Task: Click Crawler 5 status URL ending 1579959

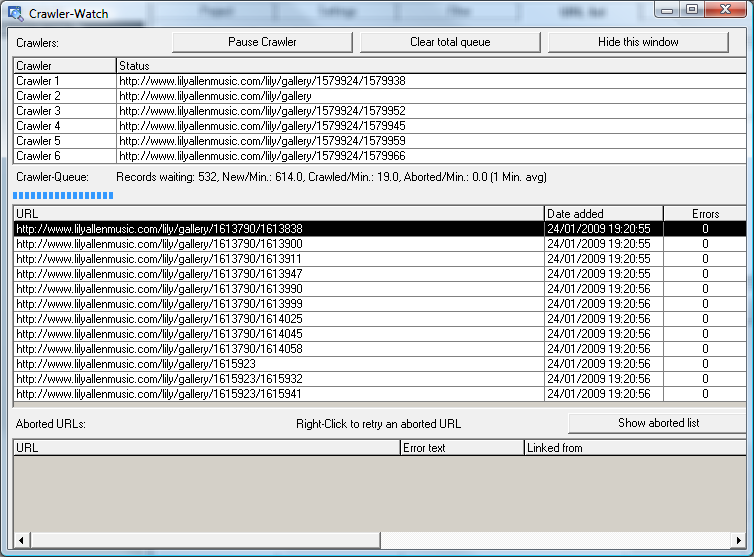Action: [263, 141]
